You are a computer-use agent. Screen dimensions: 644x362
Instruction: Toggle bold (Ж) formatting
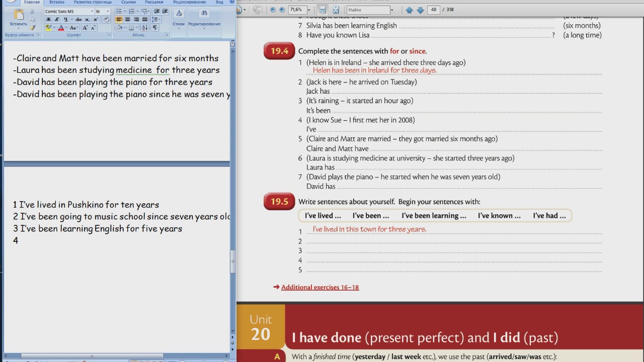(48, 20)
